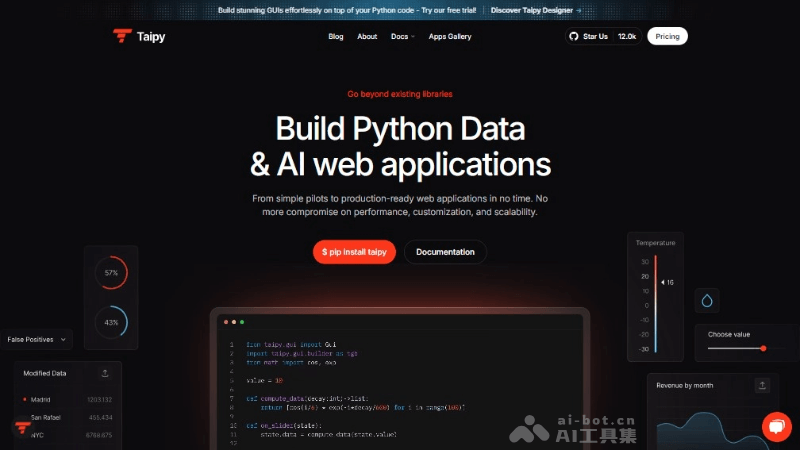Screen dimensions: 800x450
Task: Open Apps Gallery from the navigation
Action: point(450,37)
